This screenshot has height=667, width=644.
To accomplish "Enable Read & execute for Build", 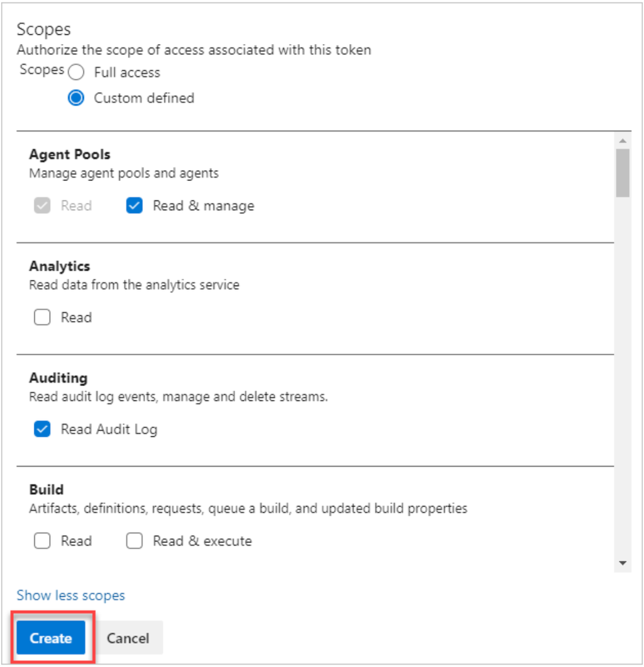I will pyautogui.click(x=135, y=541).
